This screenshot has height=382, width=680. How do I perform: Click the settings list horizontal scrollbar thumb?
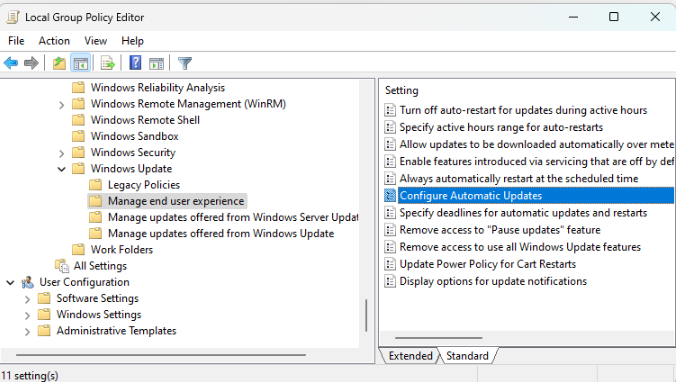pos(438,337)
